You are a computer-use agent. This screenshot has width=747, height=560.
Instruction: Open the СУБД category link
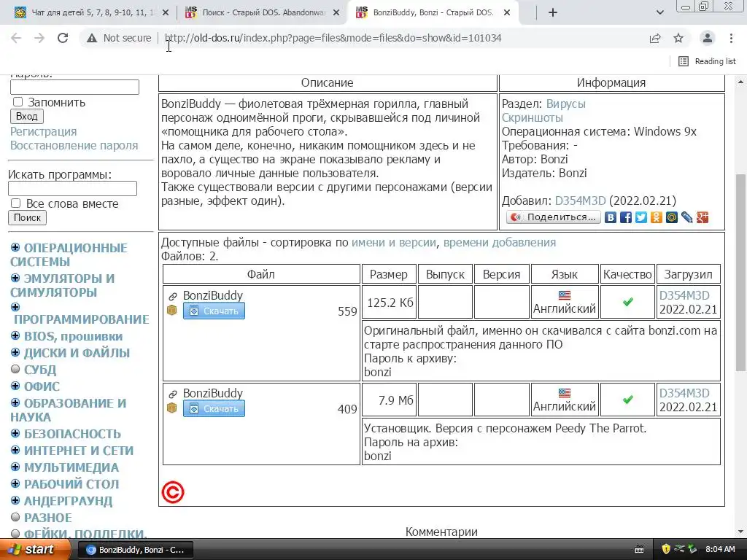pyautogui.click(x=40, y=370)
